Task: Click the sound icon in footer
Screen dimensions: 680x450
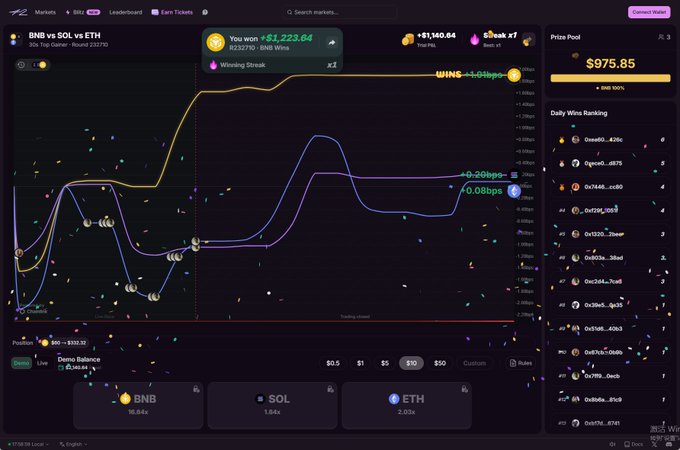Action: coord(612,444)
